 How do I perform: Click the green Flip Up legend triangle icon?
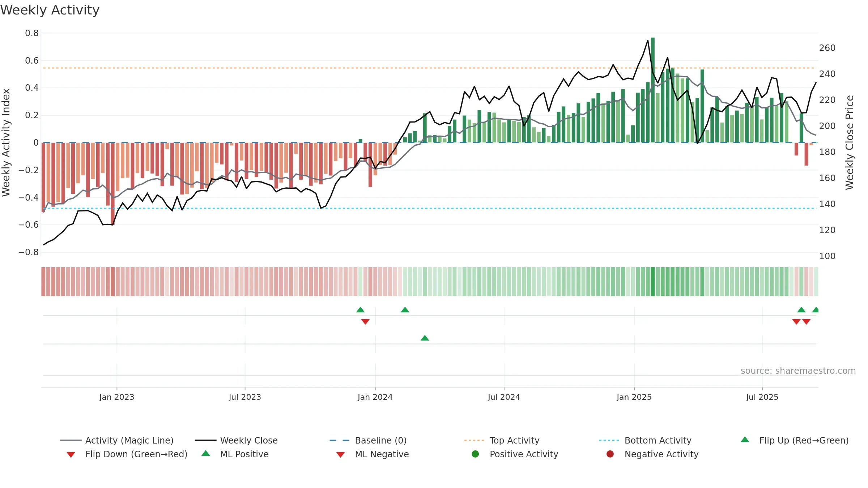(x=745, y=440)
